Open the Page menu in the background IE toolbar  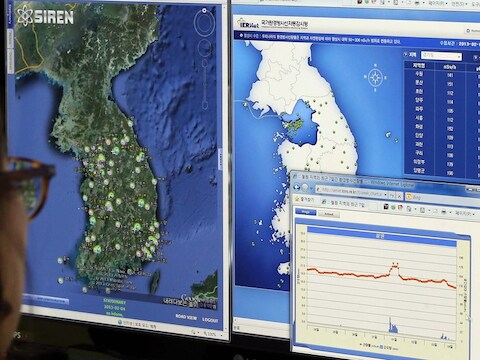(437, 3)
